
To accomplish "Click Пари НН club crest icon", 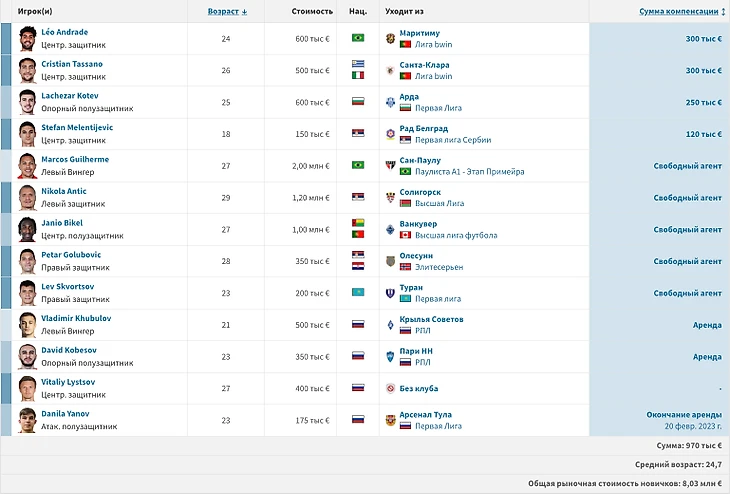I will point(391,357).
